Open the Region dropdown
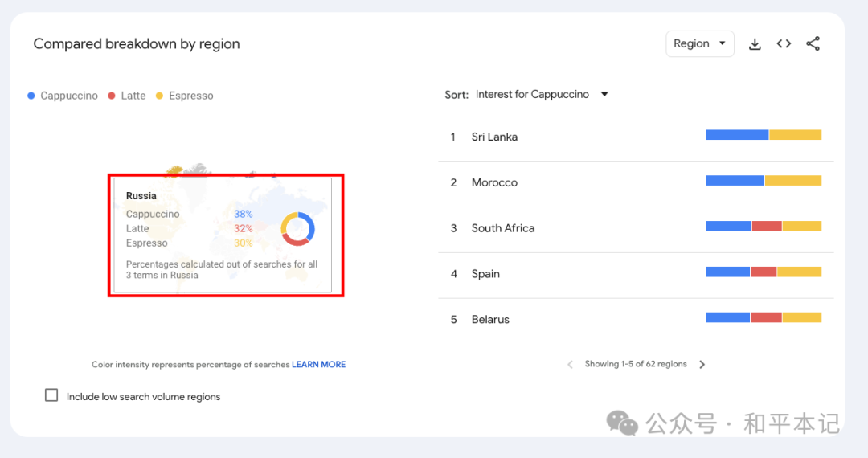 point(700,43)
